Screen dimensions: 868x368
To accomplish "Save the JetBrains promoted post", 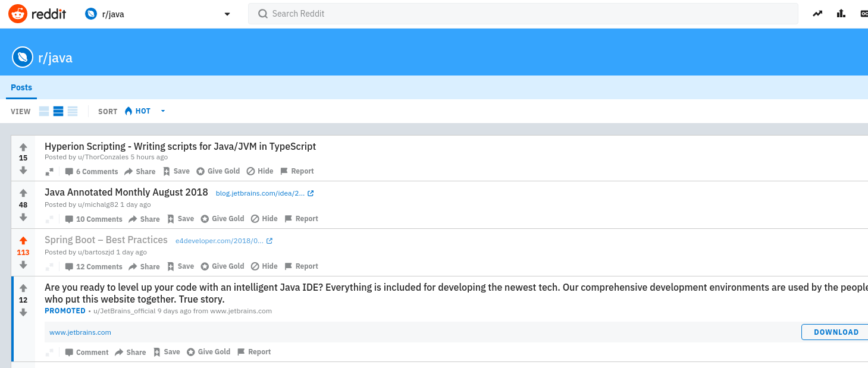I will click(x=167, y=352).
